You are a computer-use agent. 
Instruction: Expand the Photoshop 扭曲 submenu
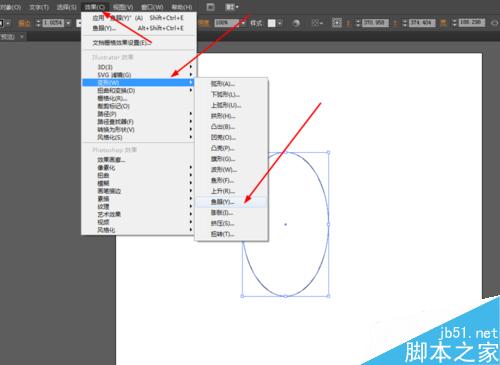coord(138,175)
